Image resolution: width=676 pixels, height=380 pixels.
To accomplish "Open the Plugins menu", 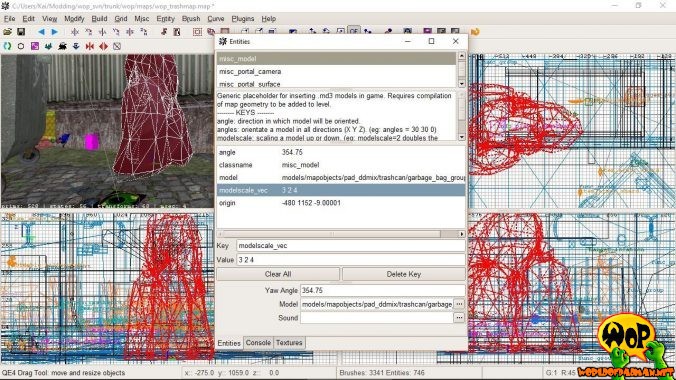I will (x=243, y=19).
